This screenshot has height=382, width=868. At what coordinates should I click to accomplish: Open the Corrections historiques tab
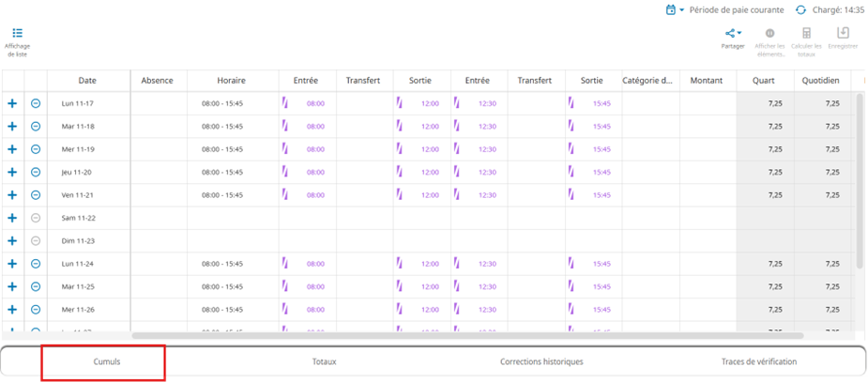click(541, 361)
